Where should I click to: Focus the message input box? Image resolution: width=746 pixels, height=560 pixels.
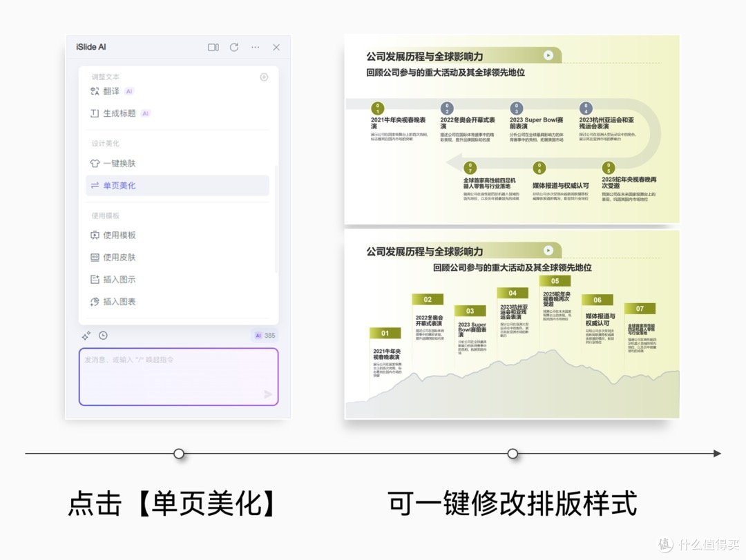pos(178,377)
